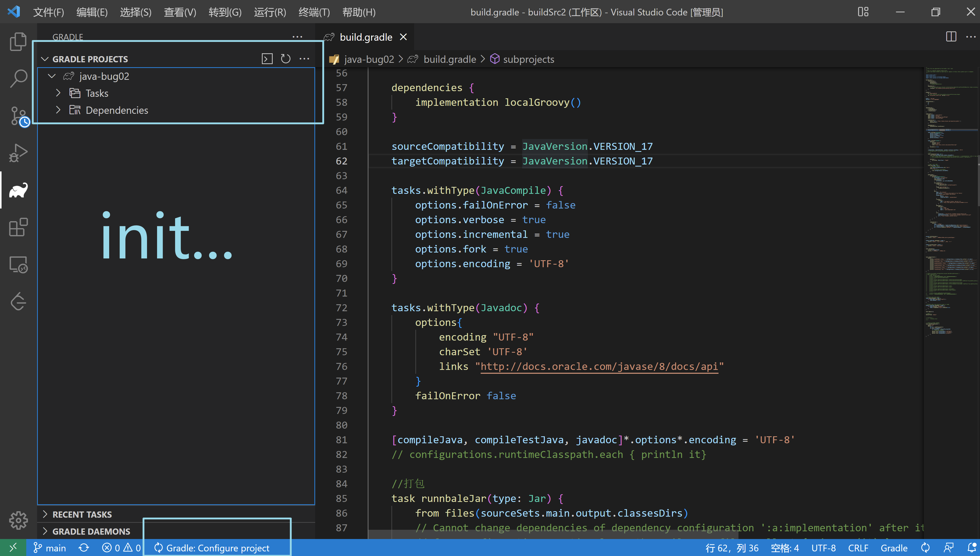This screenshot has width=980, height=556.
Task: Click the main branch in status bar
Action: (50, 548)
